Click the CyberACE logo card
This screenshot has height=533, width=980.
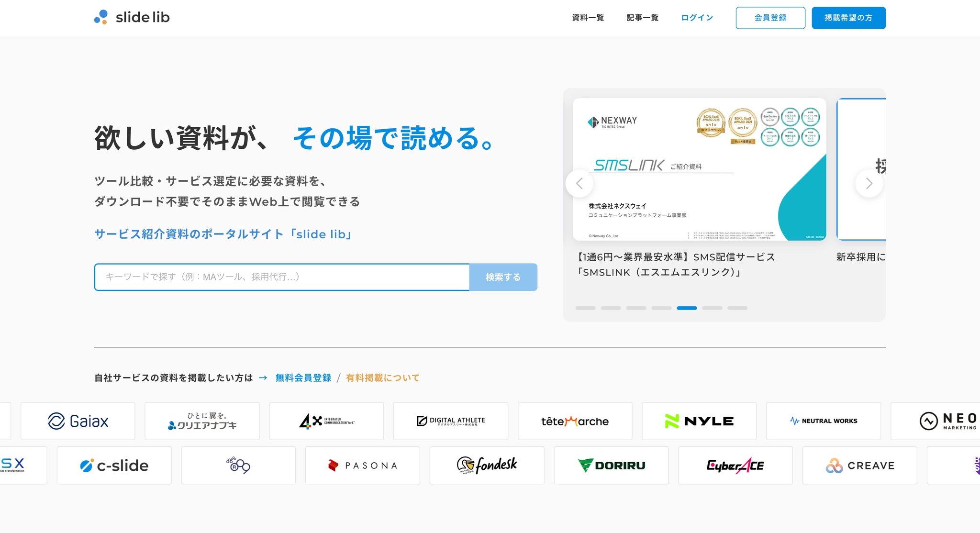click(735, 466)
